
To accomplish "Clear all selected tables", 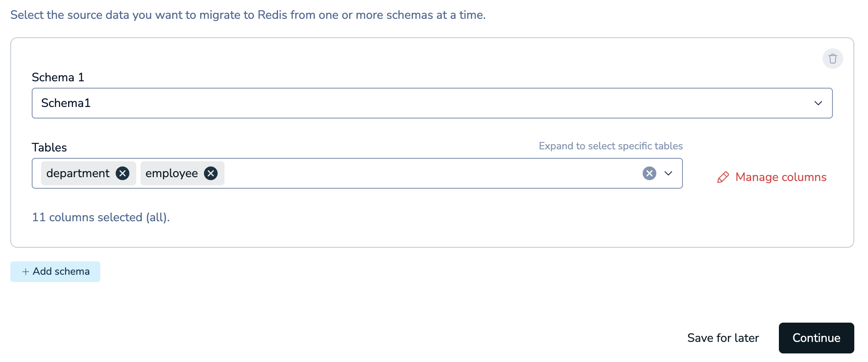I will [x=649, y=173].
